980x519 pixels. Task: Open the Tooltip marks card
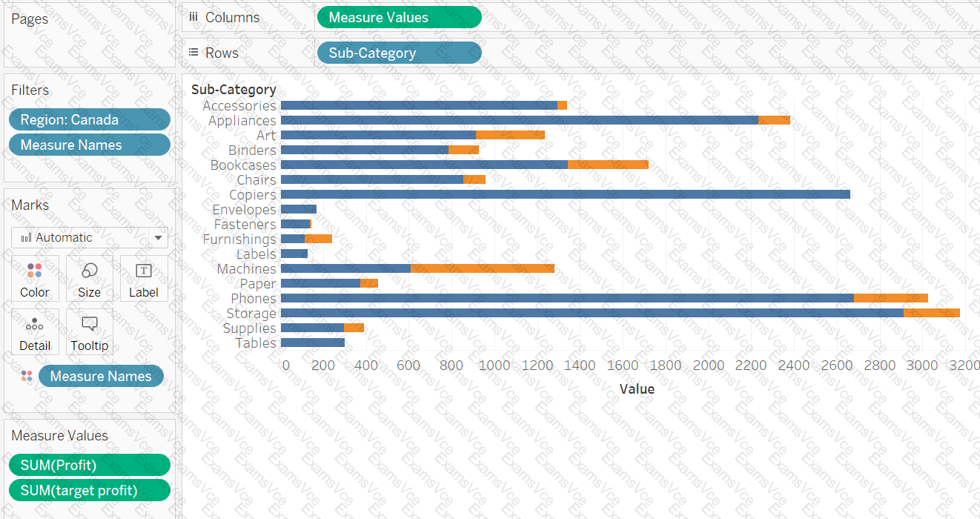pos(89,332)
